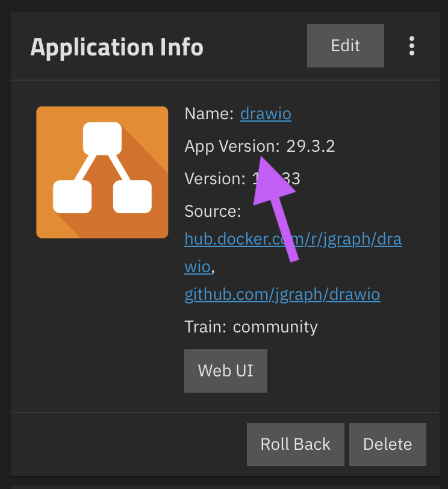Click the Application Info heading

117,47
